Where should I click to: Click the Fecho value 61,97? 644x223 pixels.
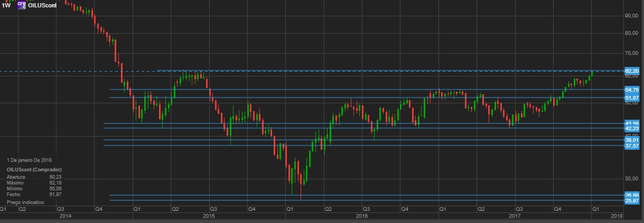point(55,194)
